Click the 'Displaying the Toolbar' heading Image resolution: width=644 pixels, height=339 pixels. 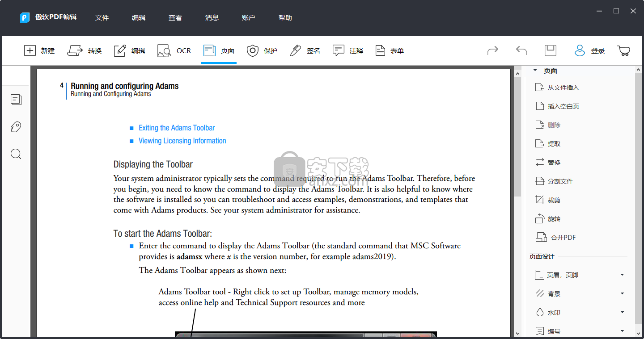pos(153,164)
